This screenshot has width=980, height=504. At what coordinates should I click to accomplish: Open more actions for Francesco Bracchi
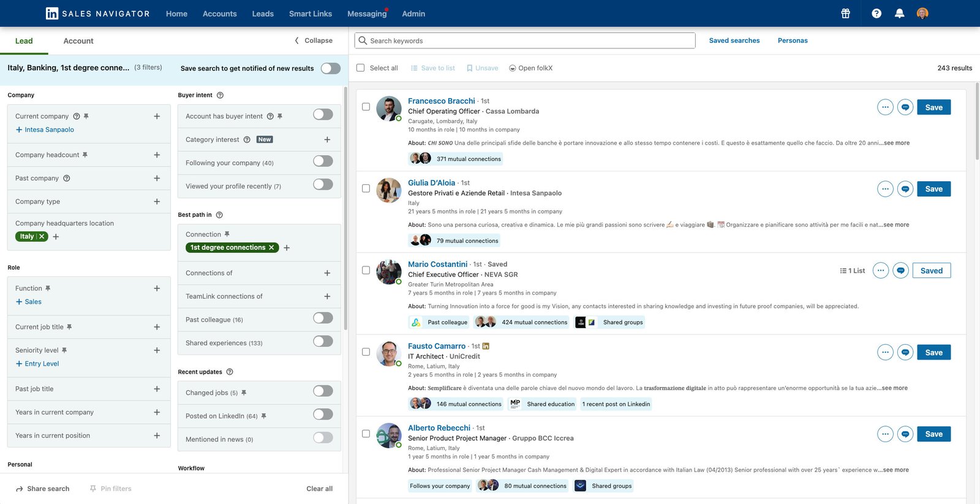[x=885, y=107]
